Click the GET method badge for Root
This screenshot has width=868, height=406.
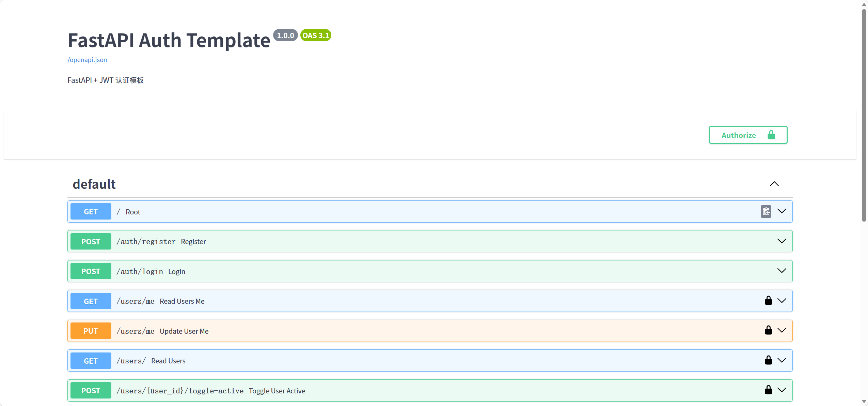click(x=91, y=212)
